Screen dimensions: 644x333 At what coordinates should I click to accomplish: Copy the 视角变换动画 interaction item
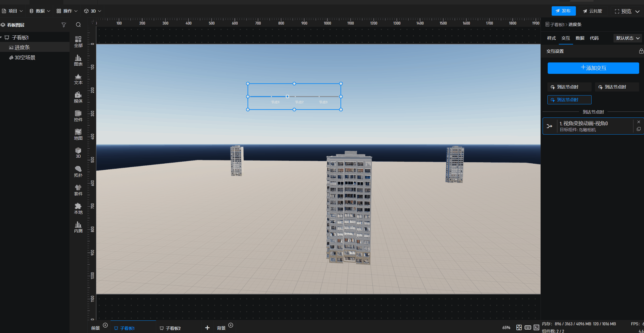[x=639, y=129]
